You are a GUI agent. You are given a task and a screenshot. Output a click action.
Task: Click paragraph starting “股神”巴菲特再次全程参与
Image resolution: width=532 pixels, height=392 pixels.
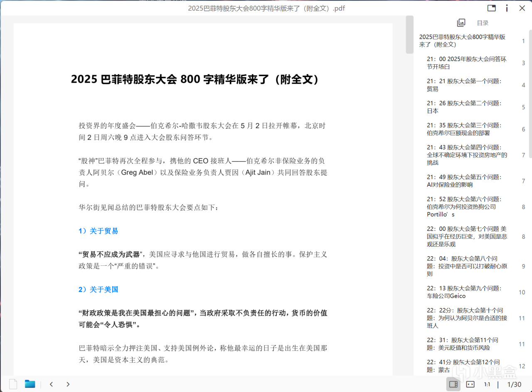(203, 172)
